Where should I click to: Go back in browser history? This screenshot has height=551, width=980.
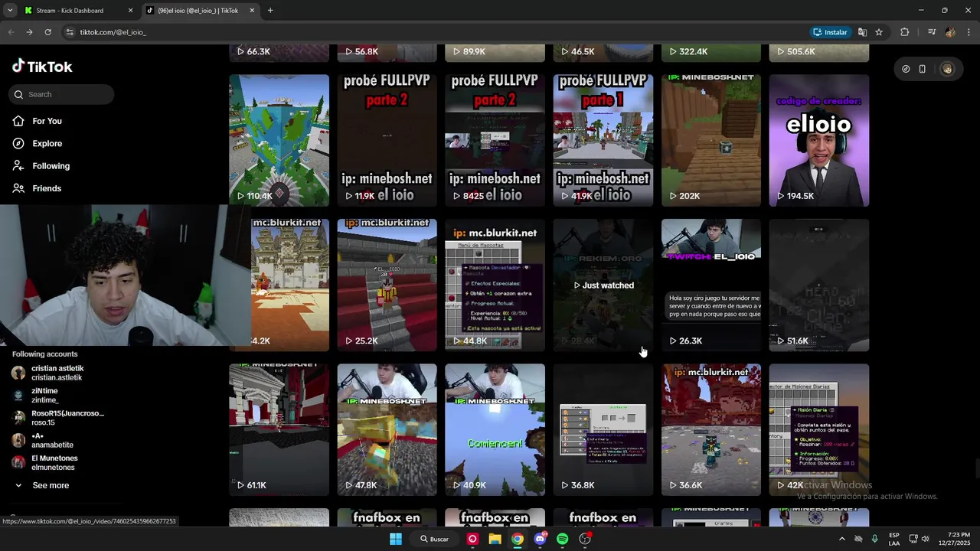coord(11,32)
